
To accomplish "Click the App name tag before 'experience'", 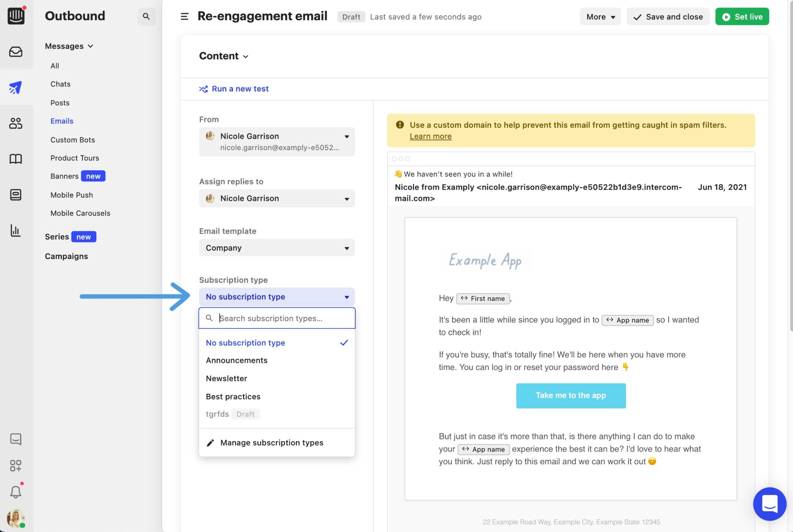I will pyautogui.click(x=483, y=449).
